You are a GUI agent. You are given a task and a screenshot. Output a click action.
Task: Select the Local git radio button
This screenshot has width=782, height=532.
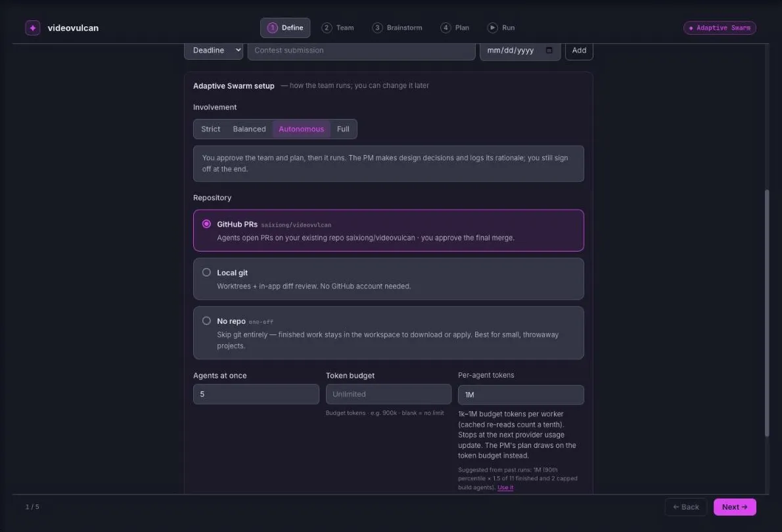(206, 272)
